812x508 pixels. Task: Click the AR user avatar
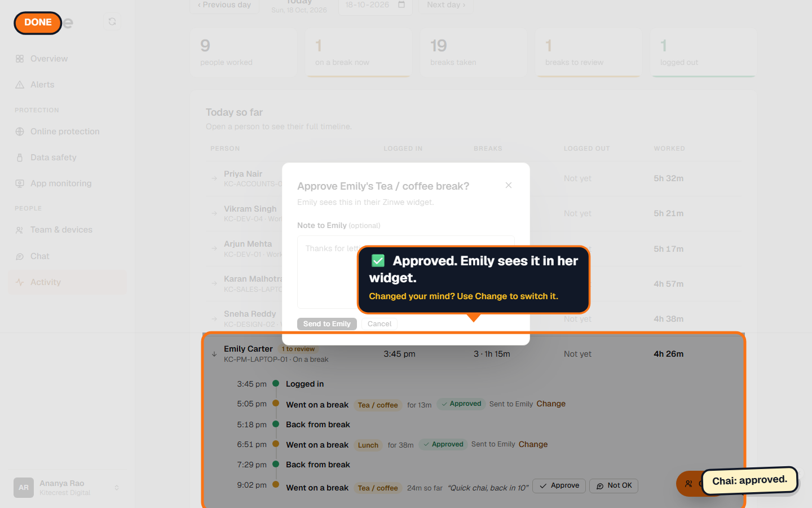click(24, 488)
